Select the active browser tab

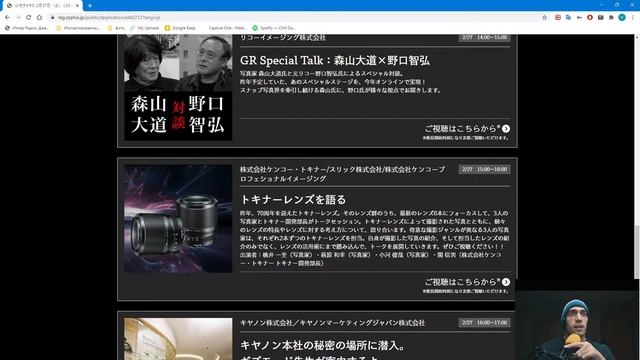(x=42, y=6)
